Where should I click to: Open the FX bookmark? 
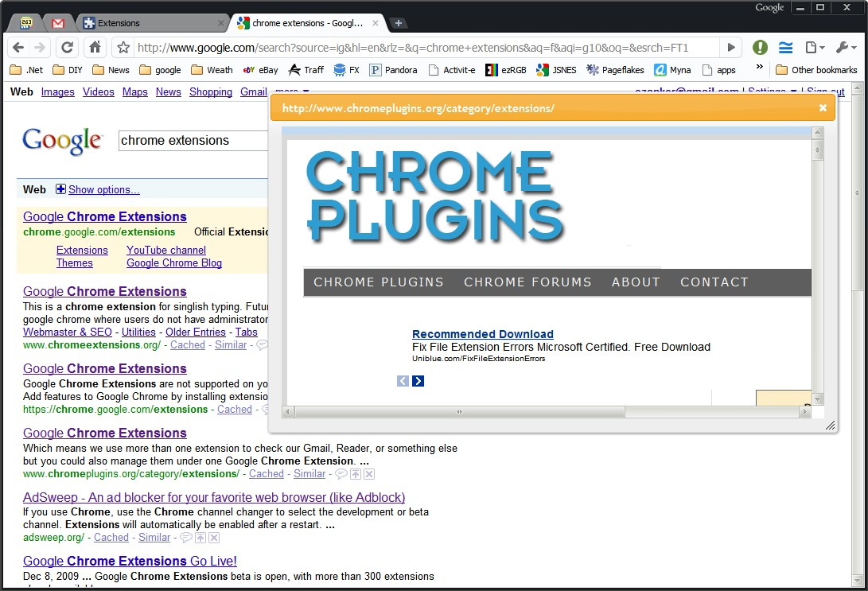click(x=347, y=70)
